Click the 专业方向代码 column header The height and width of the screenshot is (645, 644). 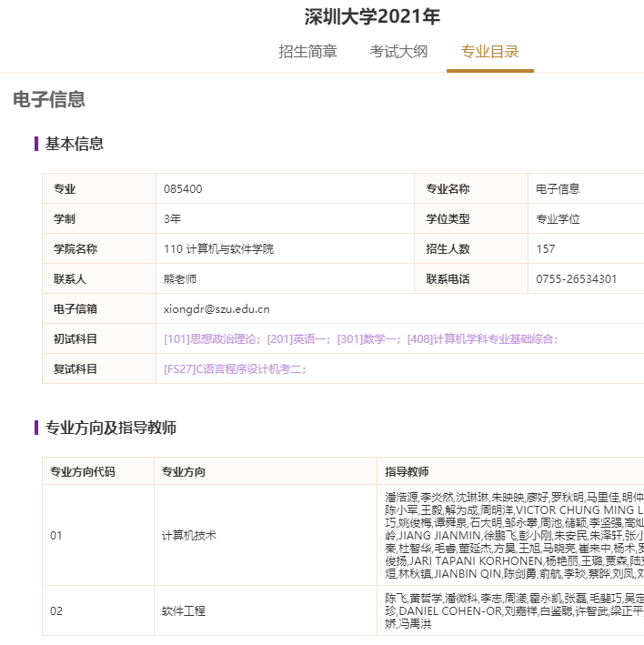tap(98, 471)
